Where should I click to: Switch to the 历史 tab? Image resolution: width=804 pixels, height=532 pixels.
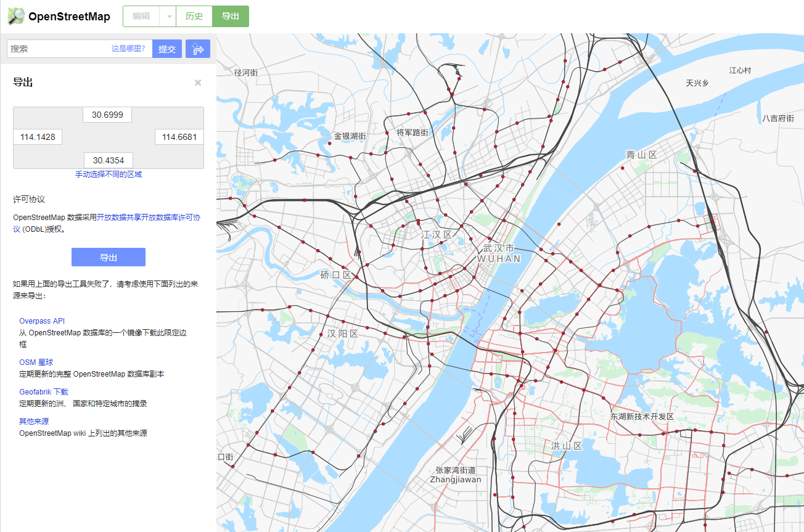pos(194,16)
